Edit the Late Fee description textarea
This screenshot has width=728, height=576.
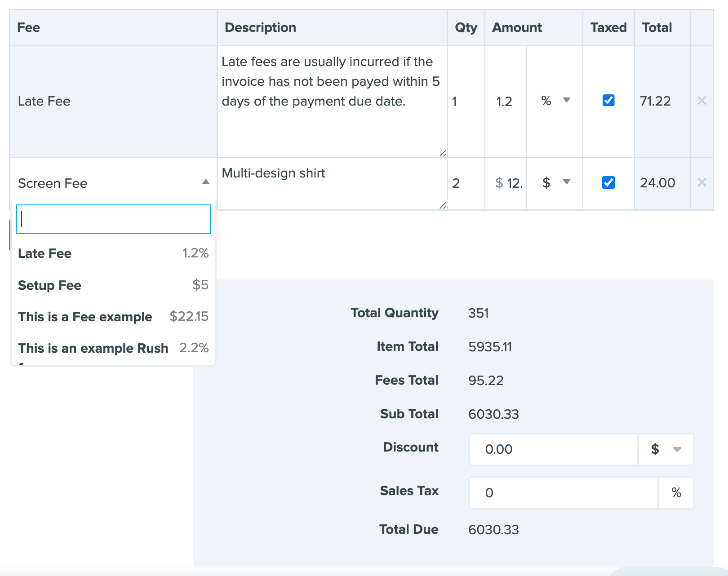(x=332, y=102)
